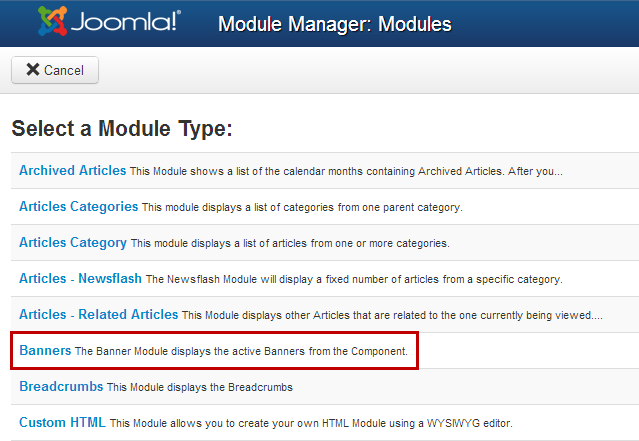
Task: Click the X icon inside Cancel button
Action: tap(33, 70)
